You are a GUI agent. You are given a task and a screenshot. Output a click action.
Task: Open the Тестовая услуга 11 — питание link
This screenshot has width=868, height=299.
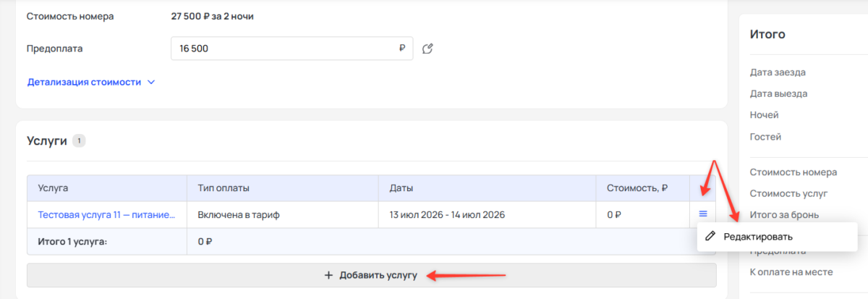coord(106,214)
